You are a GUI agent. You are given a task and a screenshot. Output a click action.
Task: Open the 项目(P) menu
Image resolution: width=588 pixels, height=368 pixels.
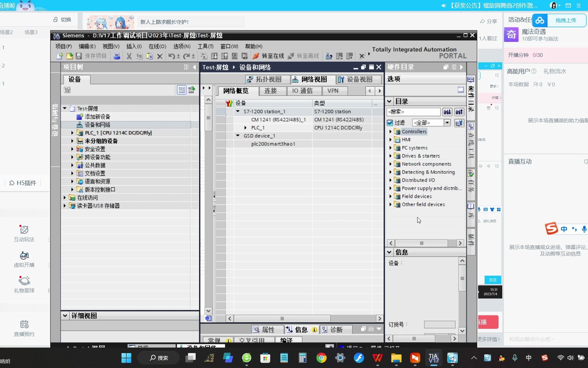64,46
